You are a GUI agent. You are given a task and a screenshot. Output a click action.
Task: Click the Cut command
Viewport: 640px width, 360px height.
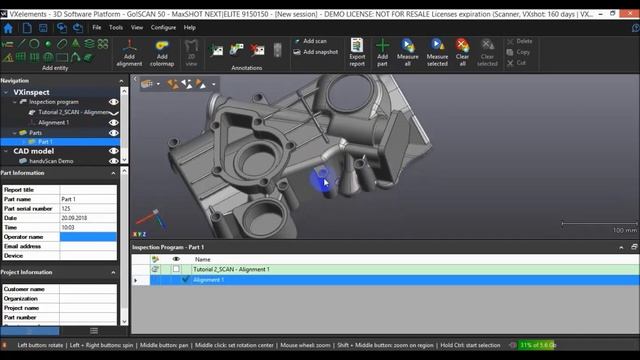(x=517, y=63)
